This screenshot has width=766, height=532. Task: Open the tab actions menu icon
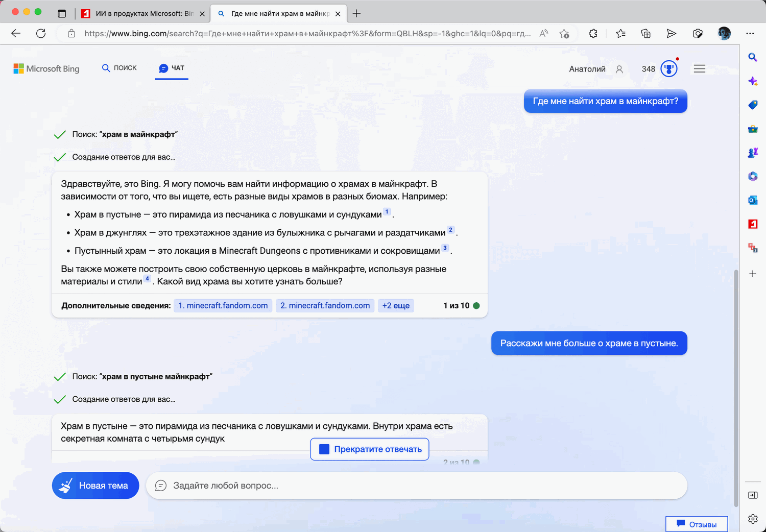62,13
